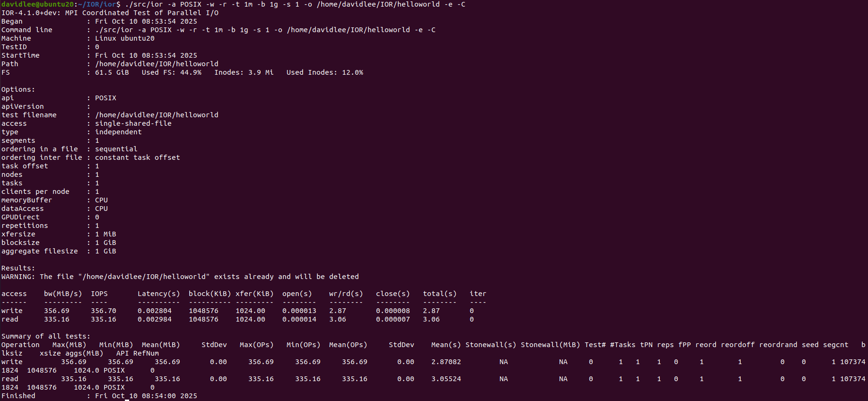This screenshot has height=401, width=868.
Task: Click the Finished timestamp line
Action: coord(99,396)
